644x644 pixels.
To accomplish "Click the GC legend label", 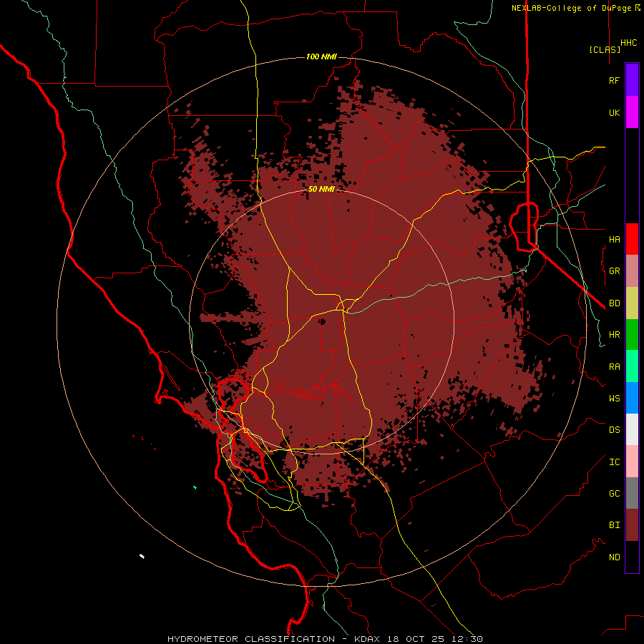I will click(x=615, y=493).
